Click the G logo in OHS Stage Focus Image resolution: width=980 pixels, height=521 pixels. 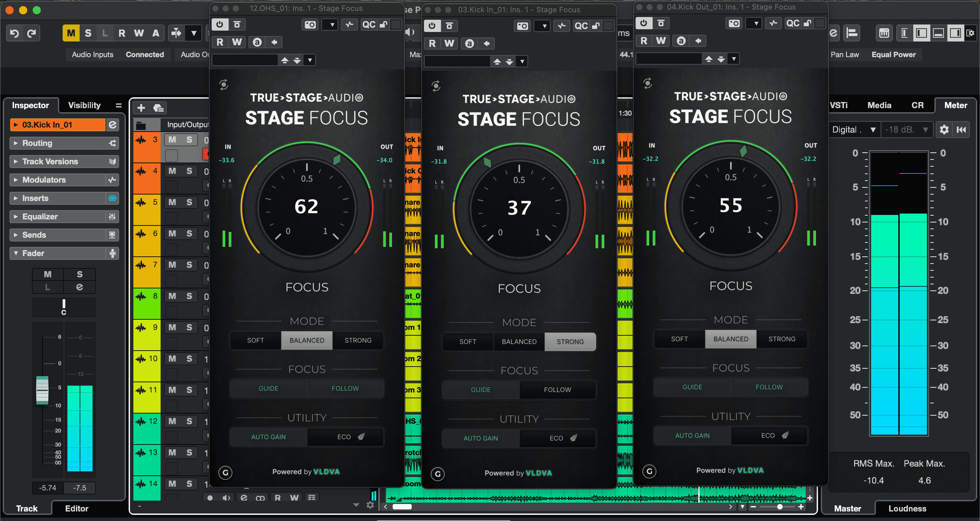pyautogui.click(x=226, y=473)
